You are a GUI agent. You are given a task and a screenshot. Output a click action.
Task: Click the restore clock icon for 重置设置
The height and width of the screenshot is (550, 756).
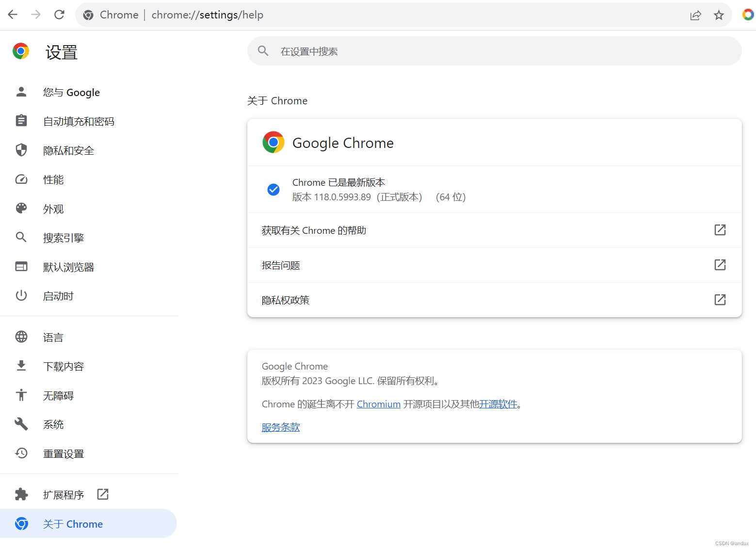pos(21,453)
